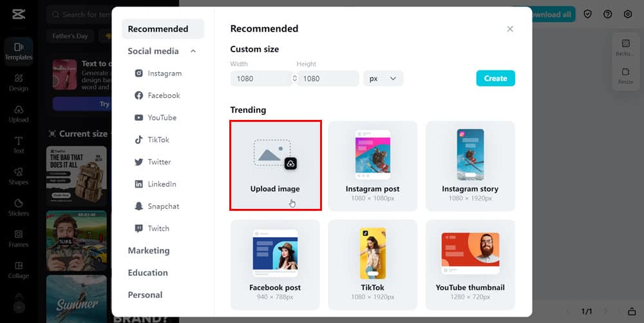This screenshot has height=323, width=644.
Task: Open the Collage sidebar panel
Action: tap(19, 270)
